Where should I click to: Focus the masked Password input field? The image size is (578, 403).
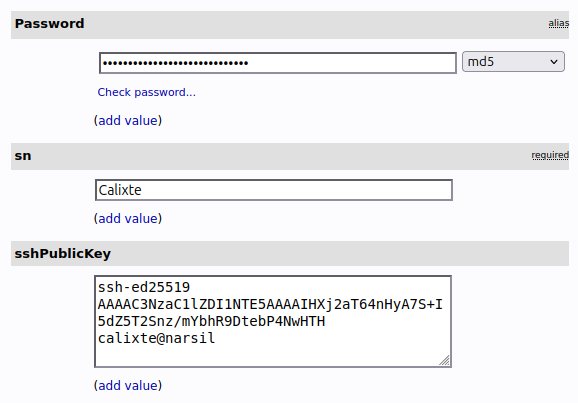pyautogui.click(x=278, y=63)
